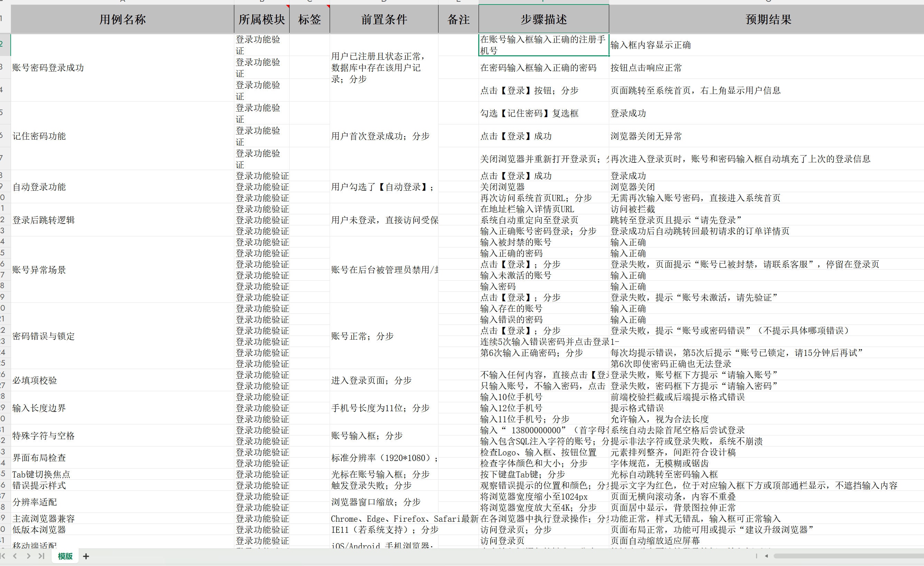Viewport: 924px width, 566px height.
Task: Add a new sheet with plus icon
Action: [x=86, y=556]
